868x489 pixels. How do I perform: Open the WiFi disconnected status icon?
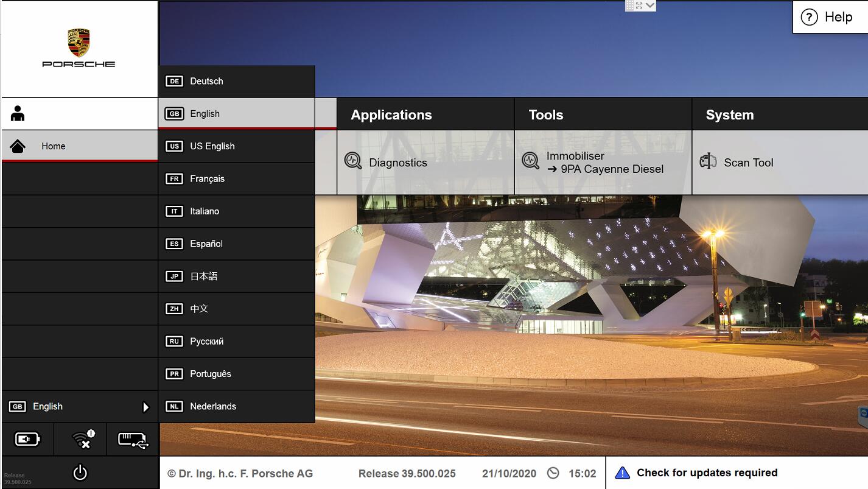[x=83, y=439]
